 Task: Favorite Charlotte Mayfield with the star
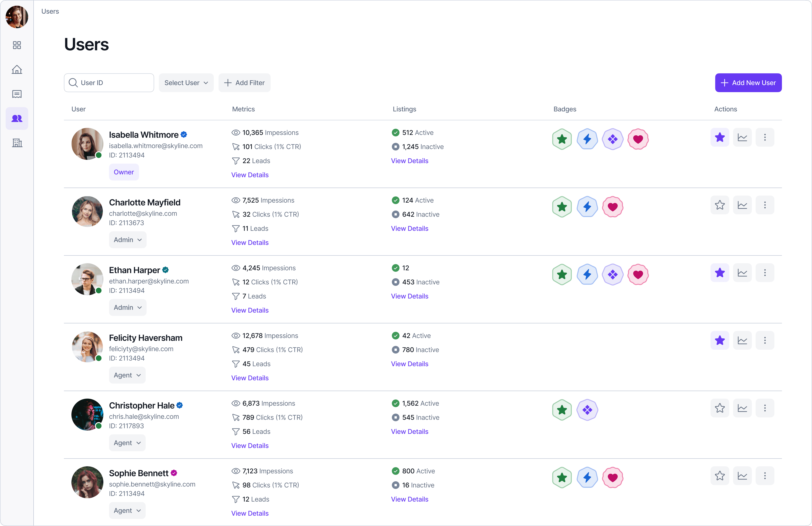pyautogui.click(x=719, y=205)
